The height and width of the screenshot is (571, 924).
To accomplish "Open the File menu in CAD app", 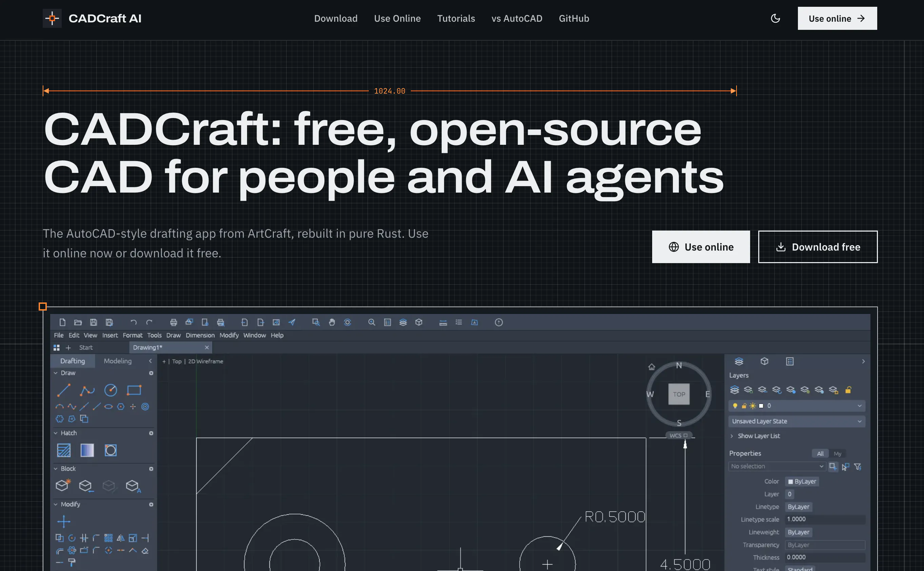I will pos(59,335).
